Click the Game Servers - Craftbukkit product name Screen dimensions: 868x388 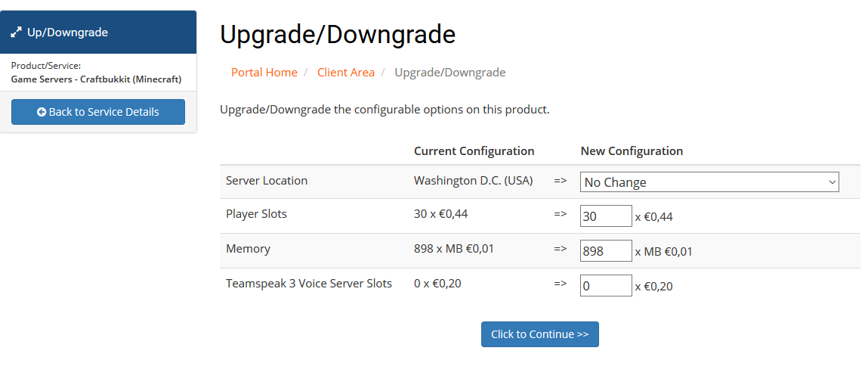(97, 79)
